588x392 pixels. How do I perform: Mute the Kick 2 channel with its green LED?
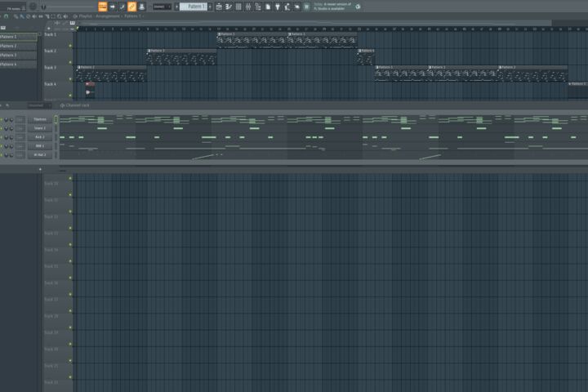(2, 137)
